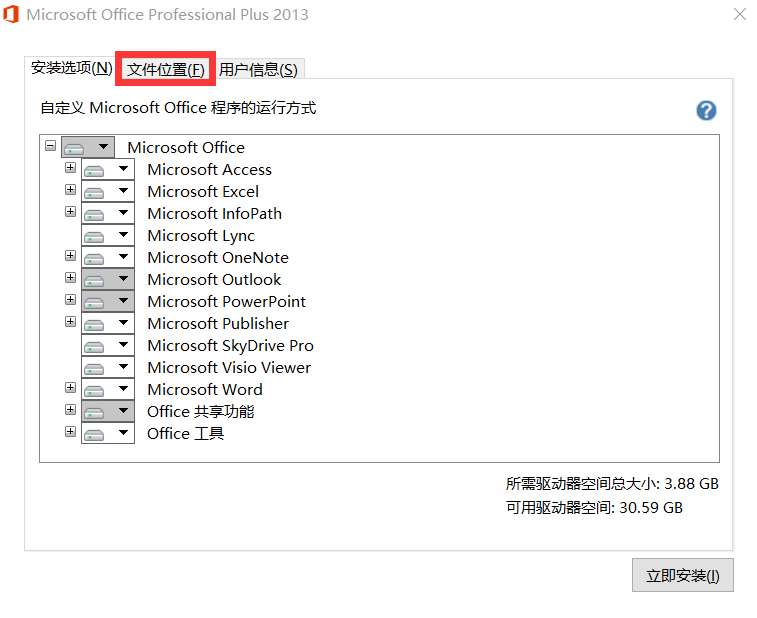Expand the Microsoft InfoPath node
The width and height of the screenshot is (757, 618).
coord(70,211)
